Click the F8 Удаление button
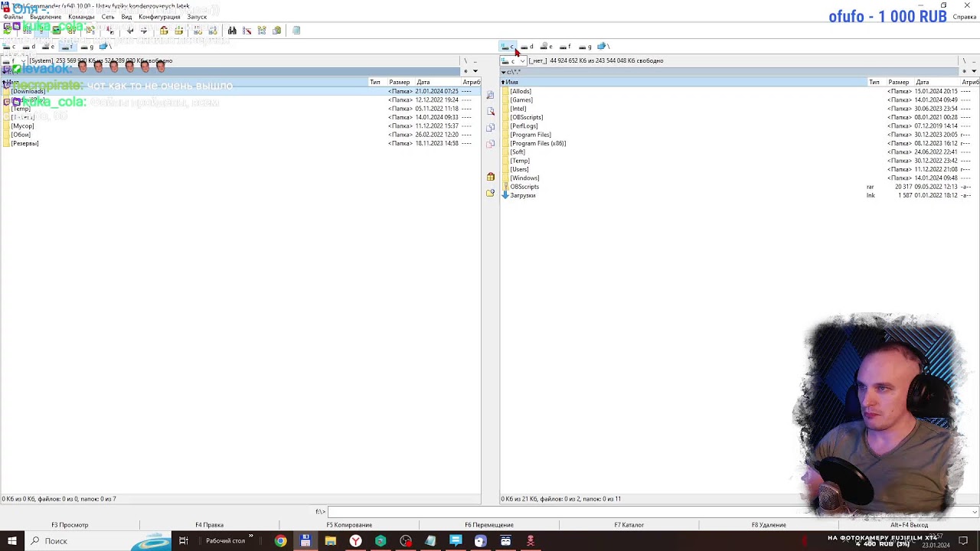Screen dimensions: 980x551 click(x=769, y=525)
